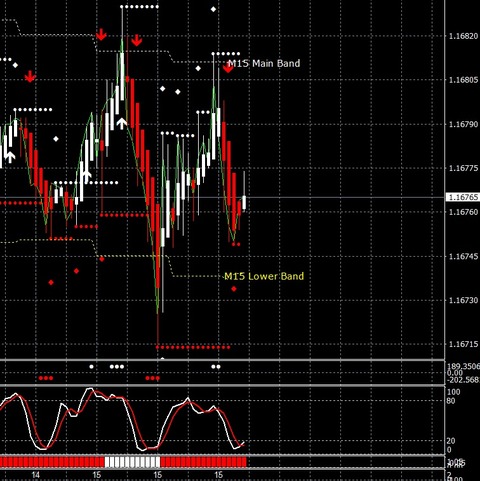Click the stochastic 80 level label
Viewport: 480px width, 481px height.
coord(451,400)
